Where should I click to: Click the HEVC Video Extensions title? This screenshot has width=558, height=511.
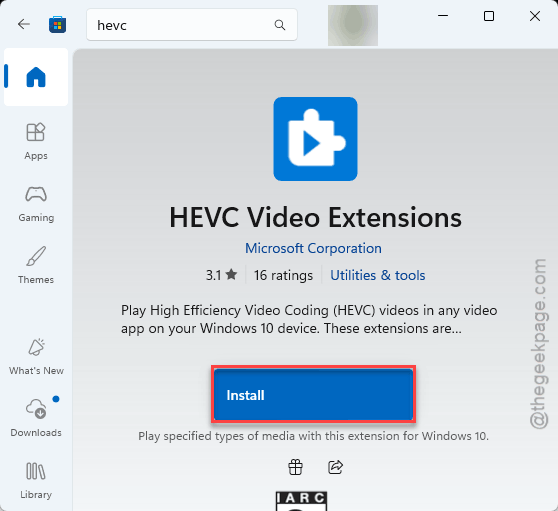(315, 217)
